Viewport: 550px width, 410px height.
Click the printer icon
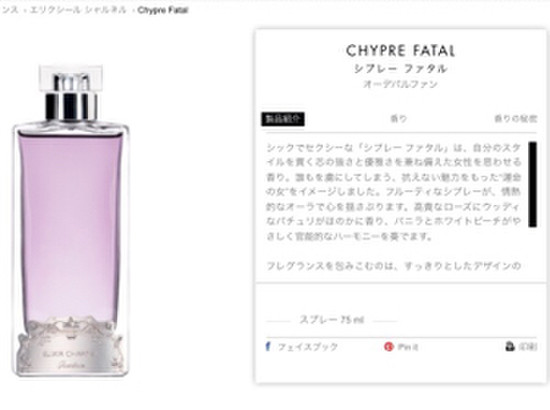(x=510, y=347)
